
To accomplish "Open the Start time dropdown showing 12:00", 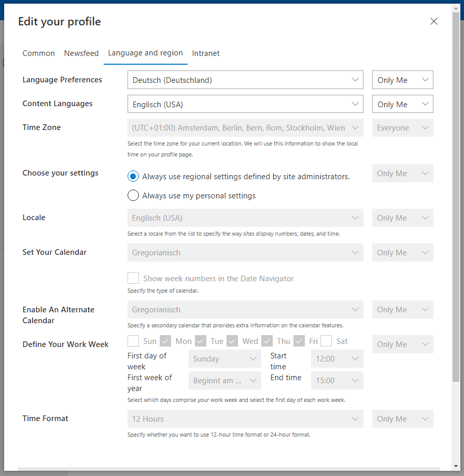I will (x=337, y=359).
